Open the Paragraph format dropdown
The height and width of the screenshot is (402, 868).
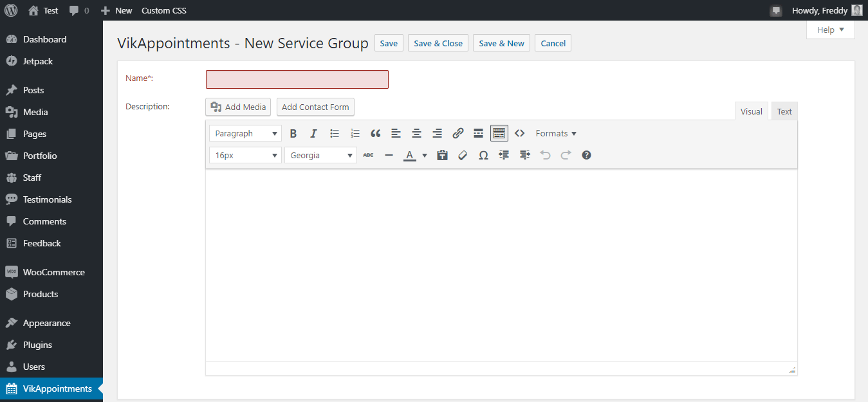tap(245, 133)
